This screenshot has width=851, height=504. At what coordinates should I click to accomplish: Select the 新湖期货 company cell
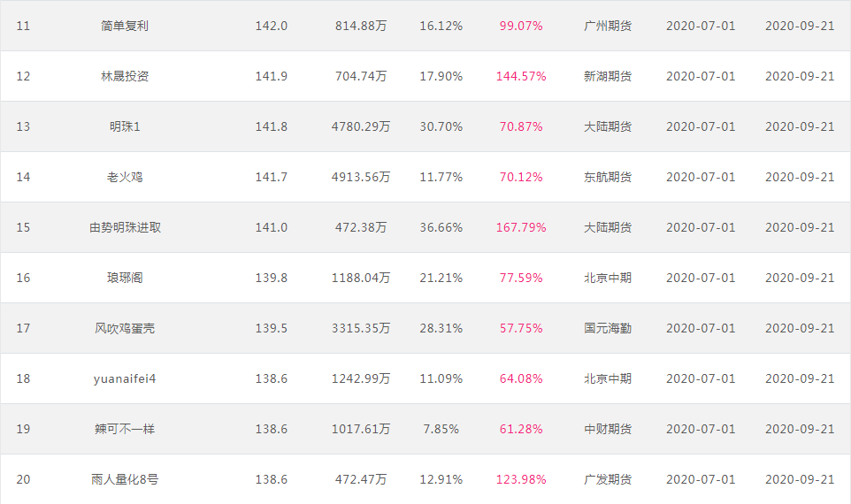click(x=608, y=76)
